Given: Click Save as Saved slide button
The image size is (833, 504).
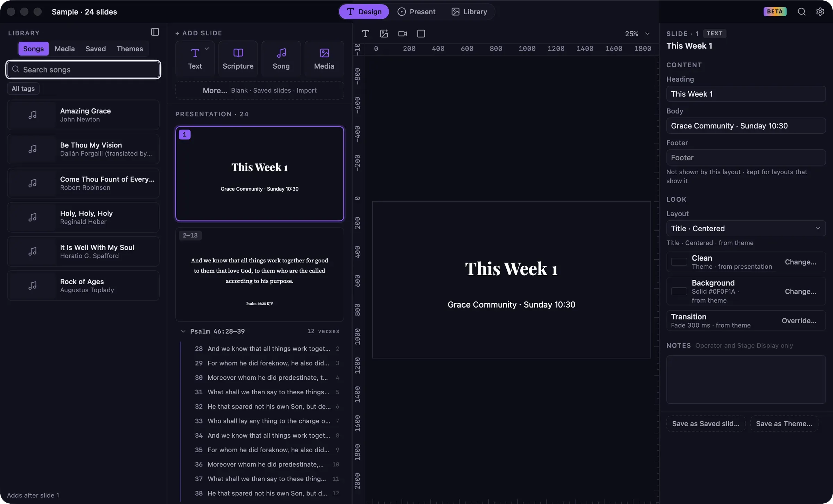Looking at the screenshot, I should (706, 423).
